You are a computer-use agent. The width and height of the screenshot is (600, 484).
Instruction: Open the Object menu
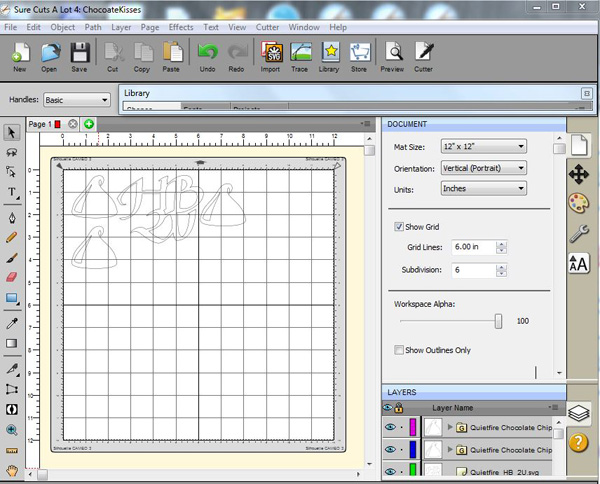point(63,27)
